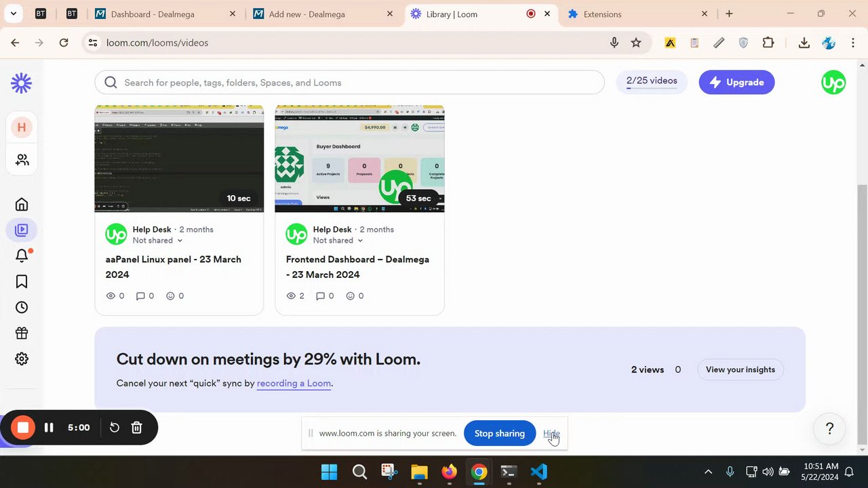868x488 pixels.
Task: Open Firefox from the taskbar
Action: point(449,472)
